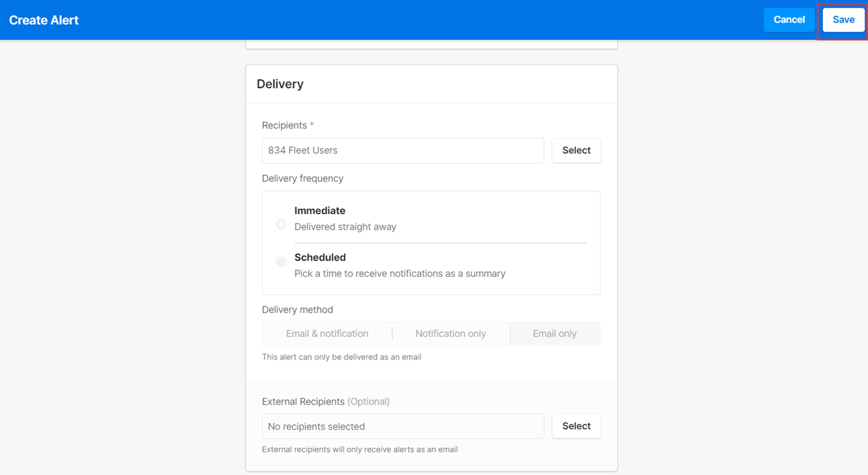Cancel alert creation
Image resolution: width=868 pixels, height=475 pixels.
click(x=789, y=20)
